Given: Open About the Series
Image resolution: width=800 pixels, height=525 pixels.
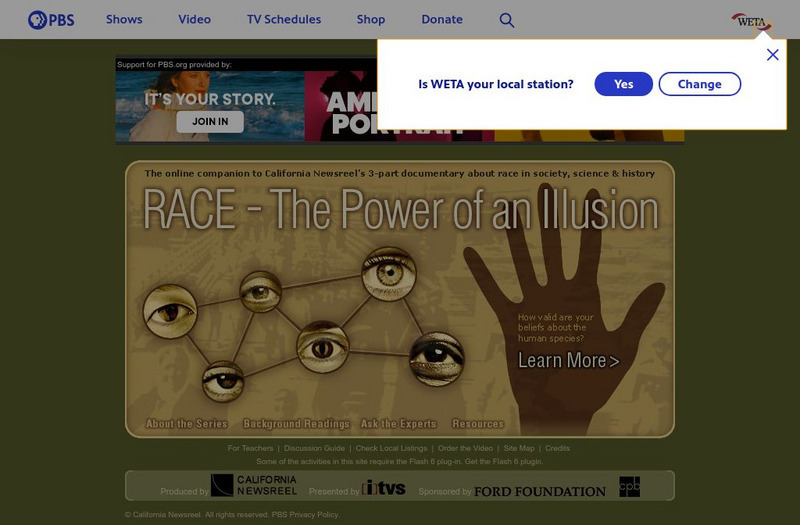Looking at the screenshot, I should (187, 423).
